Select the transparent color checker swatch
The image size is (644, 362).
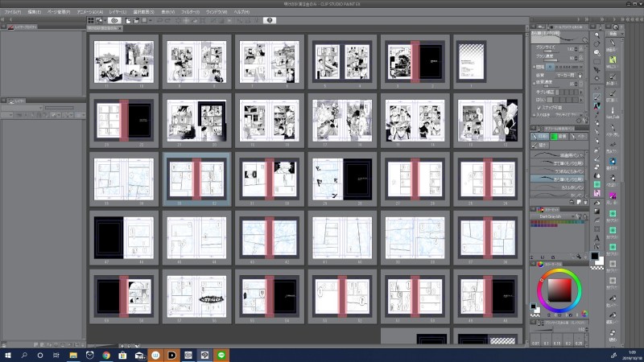(597, 268)
